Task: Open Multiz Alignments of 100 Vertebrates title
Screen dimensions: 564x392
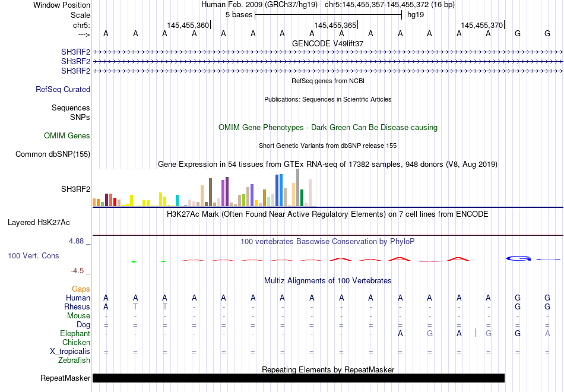Action: 328,281
